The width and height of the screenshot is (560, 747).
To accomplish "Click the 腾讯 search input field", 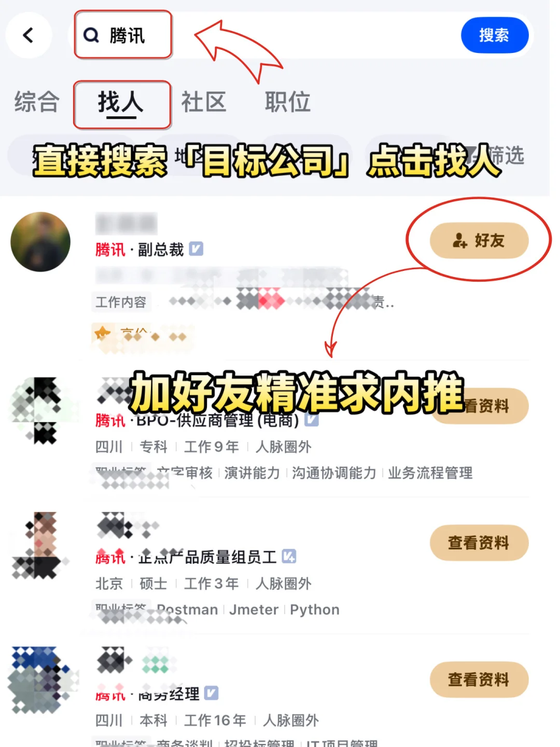I will (x=264, y=35).
